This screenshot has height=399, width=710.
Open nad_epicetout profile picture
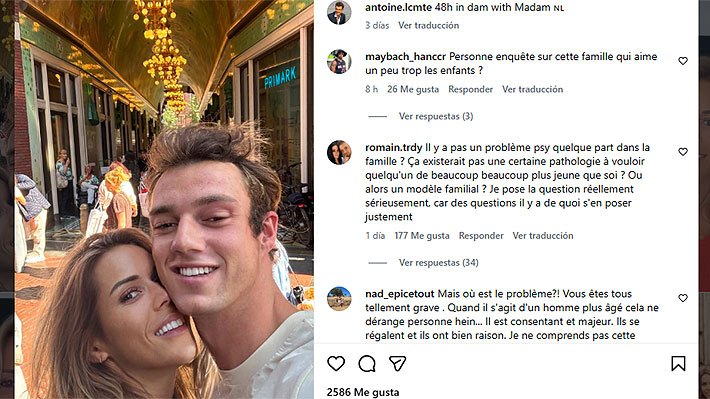(339, 298)
